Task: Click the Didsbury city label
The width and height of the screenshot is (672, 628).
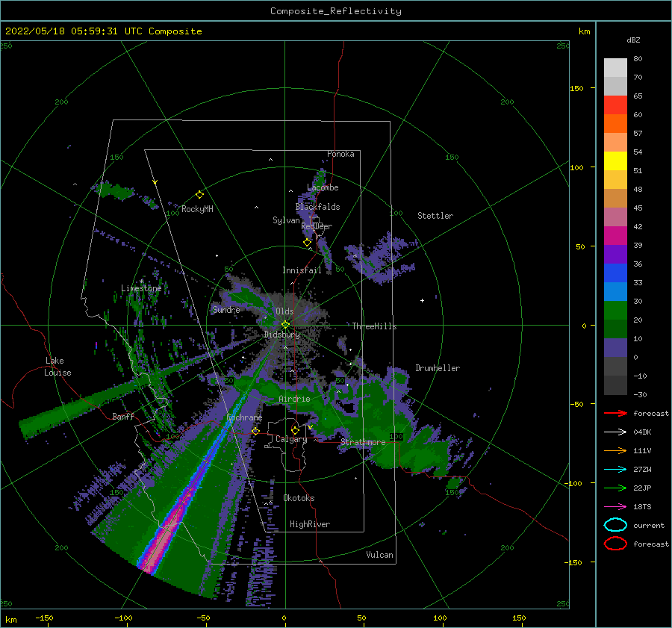Action: (x=281, y=335)
